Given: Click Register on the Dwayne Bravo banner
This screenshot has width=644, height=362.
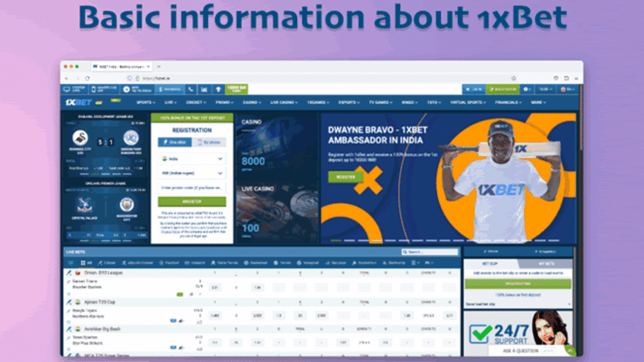Looking at the screenshot, I should pyautogui.click(x=346, y=177).
